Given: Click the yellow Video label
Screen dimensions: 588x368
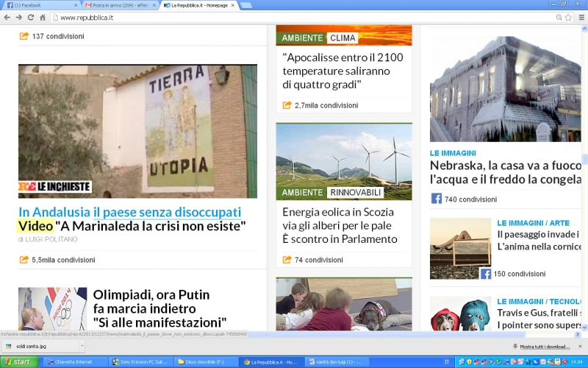Looking at the screenshot, I should tap(36, 226).
